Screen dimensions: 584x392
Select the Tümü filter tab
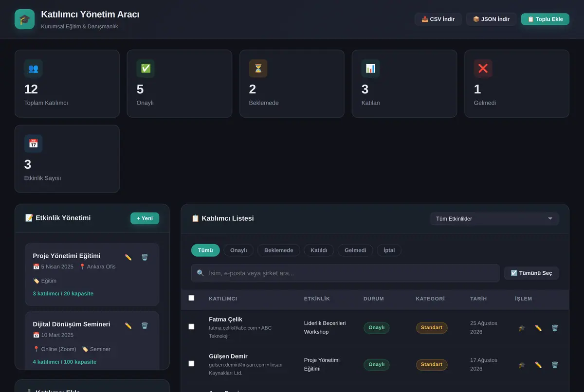(x=205, y=250)
